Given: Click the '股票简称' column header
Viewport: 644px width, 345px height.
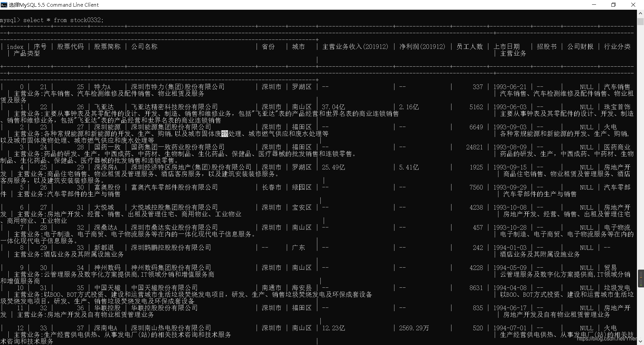Looking at the screenshot, I should click(107, 47).
